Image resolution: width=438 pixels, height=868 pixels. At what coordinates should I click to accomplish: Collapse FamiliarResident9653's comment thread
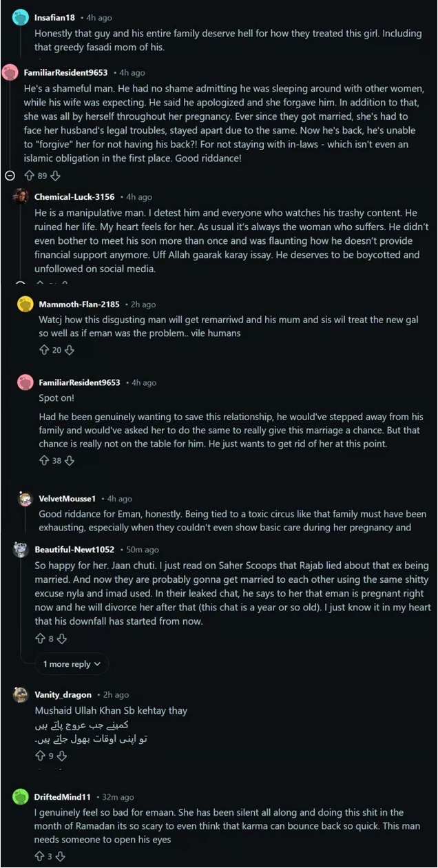pyautogui.click(x=10, y=176)
